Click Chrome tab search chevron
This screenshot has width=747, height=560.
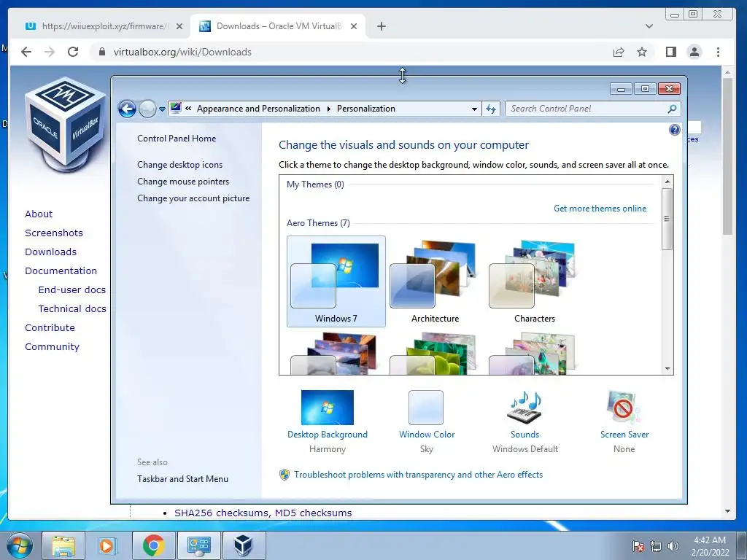coord(649,26)
